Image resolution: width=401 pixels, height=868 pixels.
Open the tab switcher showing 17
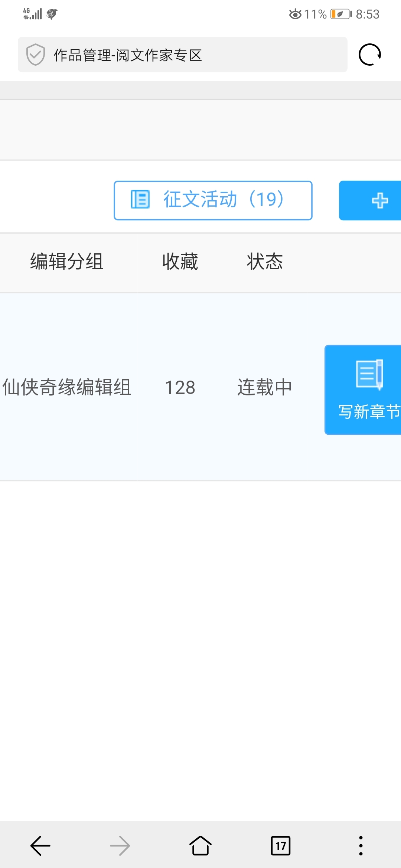pyautogui.click(x=281, y=846)
